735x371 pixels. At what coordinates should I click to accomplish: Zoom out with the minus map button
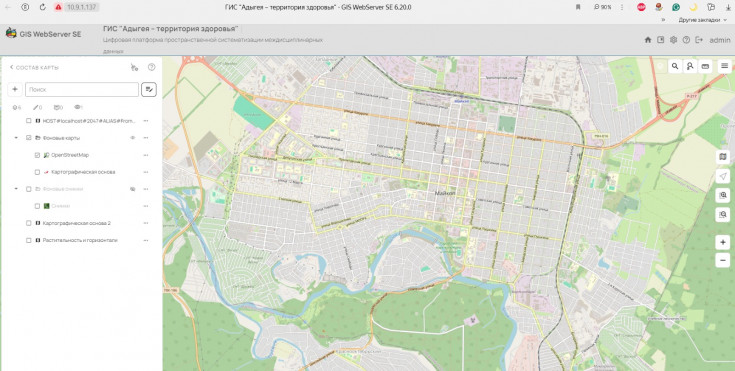(x=723, y=260)
